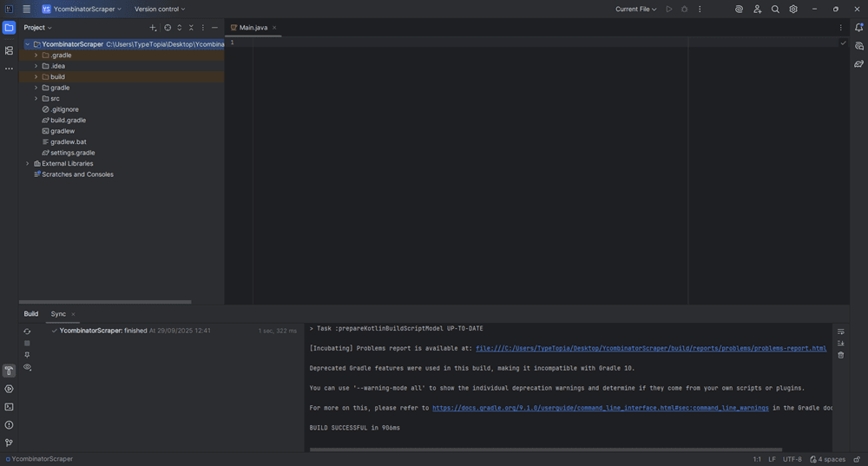Open the Notifications bell panel
Screen dimensions: 868x466
tap(858, 28)
